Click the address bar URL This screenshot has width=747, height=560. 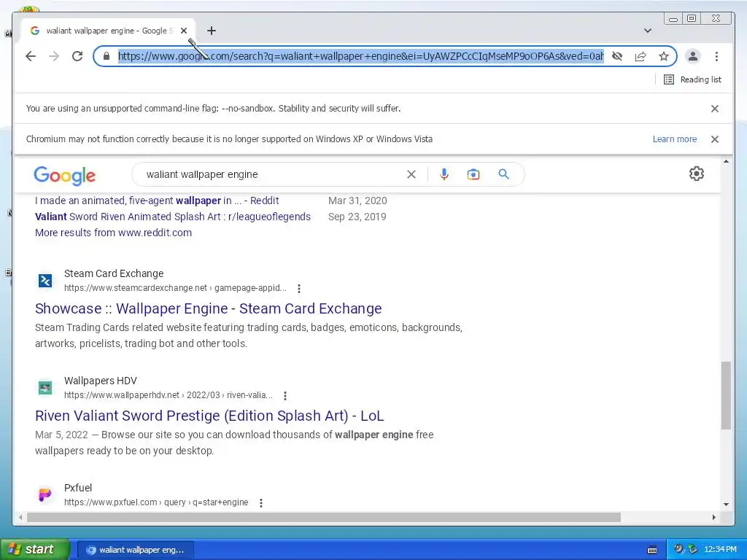click(x=360, y=56)
